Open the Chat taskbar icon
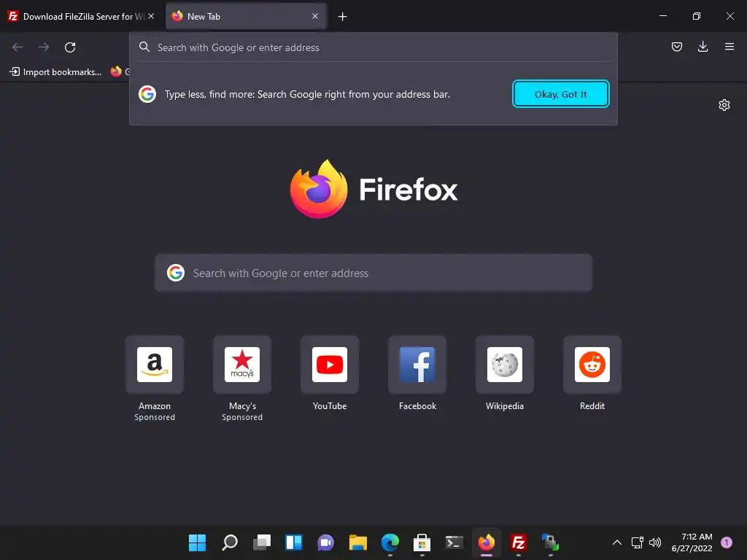 [x=326, y=542]
